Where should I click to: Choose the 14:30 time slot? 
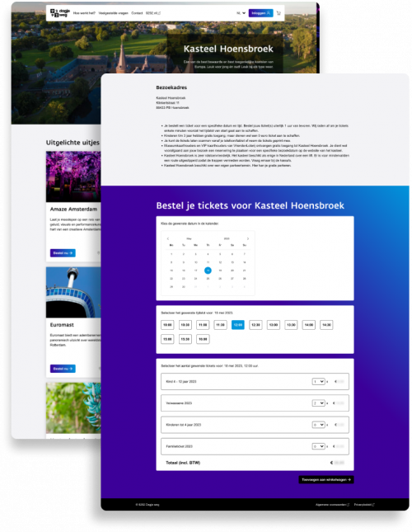click(x=326, y=325)
